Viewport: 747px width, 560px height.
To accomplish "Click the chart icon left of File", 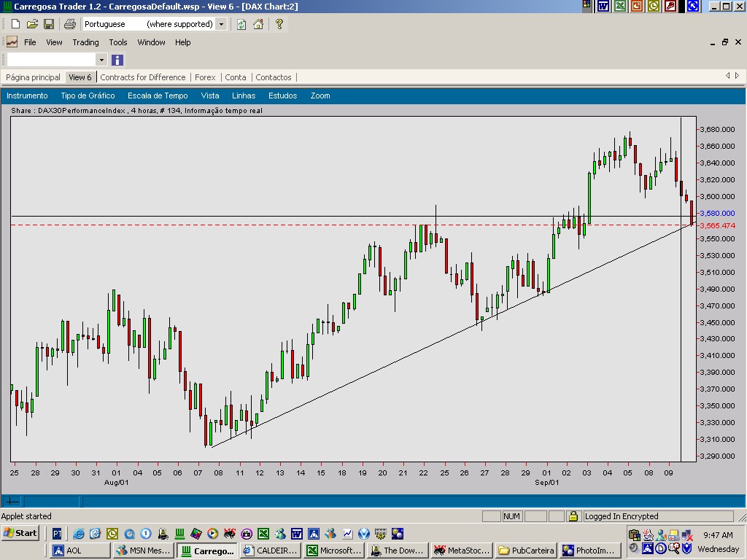I will click(x=12, y=42).
